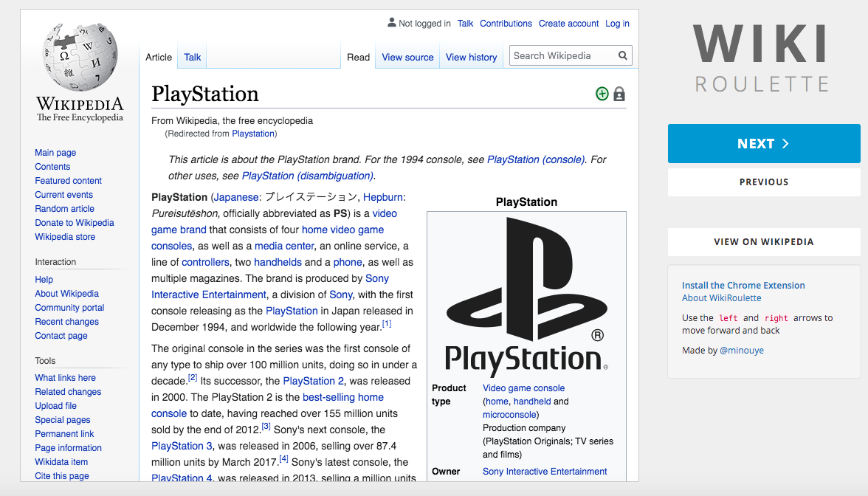Click the search magnifying glass icon
This screenshot has width=868, height=496.
tap(623, 55)
